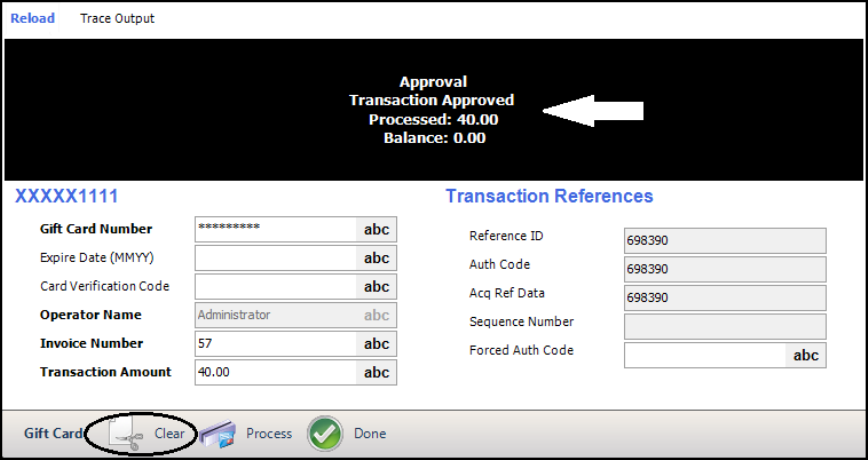This screenshot has height=460, width=868.
Task: Click the XXXXX1111 card heading
Action: [66, 196]
